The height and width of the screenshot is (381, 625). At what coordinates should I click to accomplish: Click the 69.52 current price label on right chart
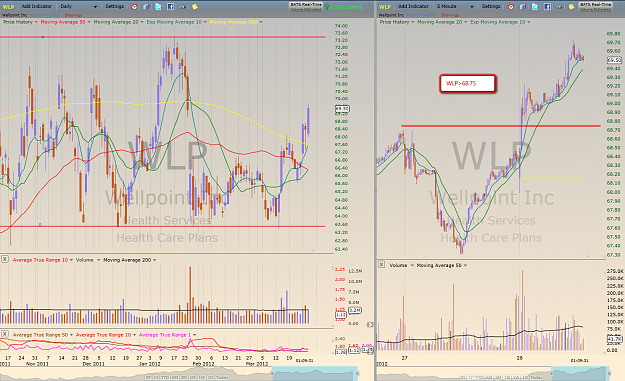(x=614, y=60)
